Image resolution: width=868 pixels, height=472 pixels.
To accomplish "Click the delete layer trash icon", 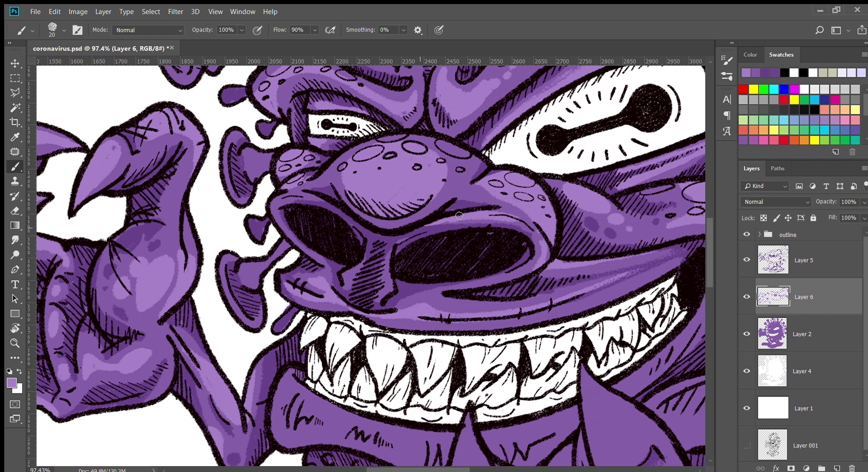I will 852,468.
